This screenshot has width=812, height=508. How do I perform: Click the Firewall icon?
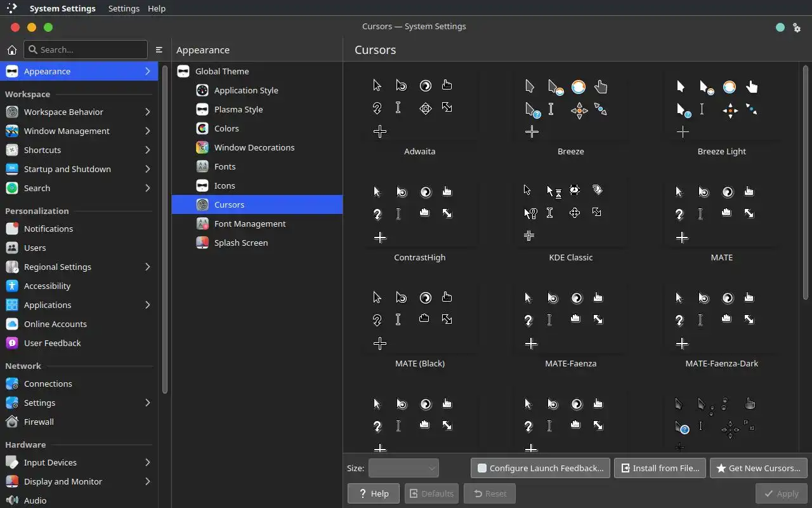[x=11, y=422]
